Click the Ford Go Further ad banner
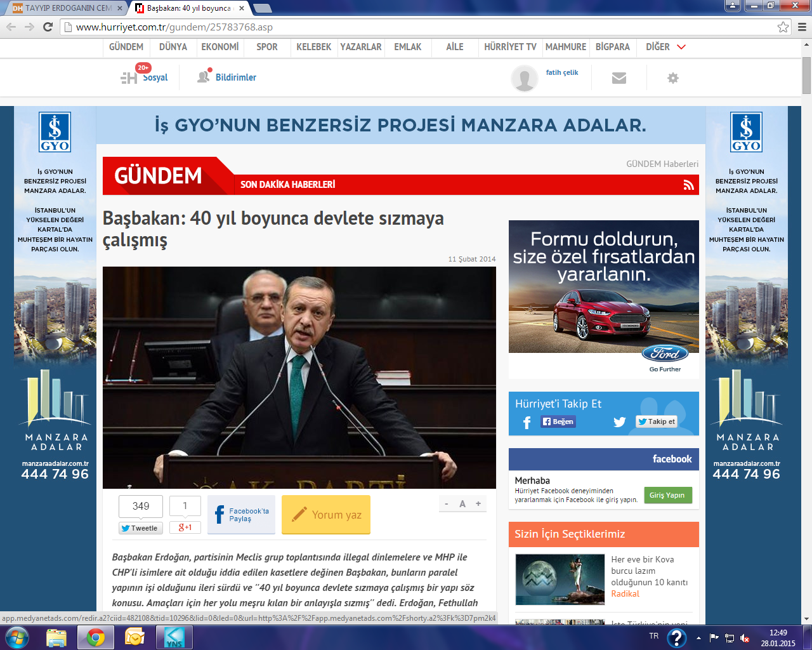Screen dimensions: 812x650 point(604,299)
